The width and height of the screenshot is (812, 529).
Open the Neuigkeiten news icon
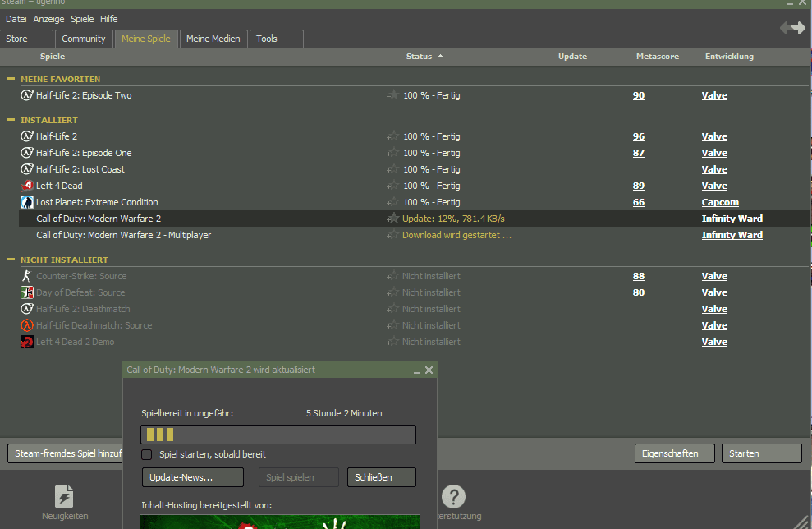click(x=64, y=496)
